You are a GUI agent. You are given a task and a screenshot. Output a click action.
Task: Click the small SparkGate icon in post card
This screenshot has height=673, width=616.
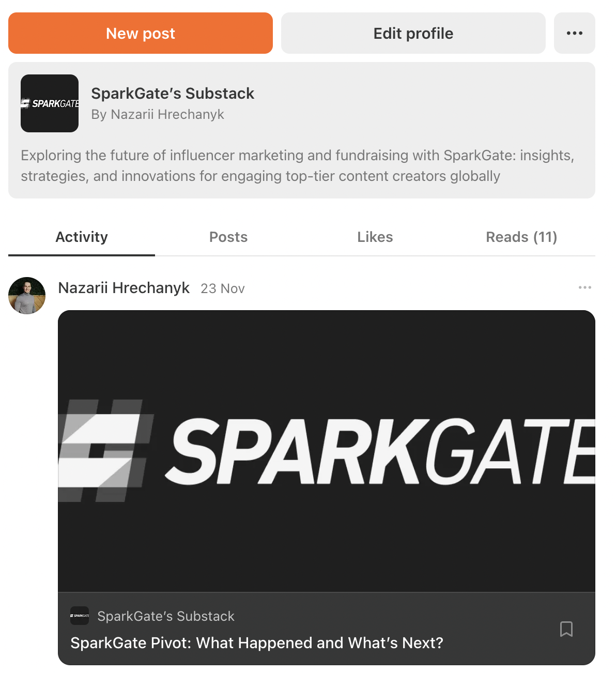click(x=80, y=616)
